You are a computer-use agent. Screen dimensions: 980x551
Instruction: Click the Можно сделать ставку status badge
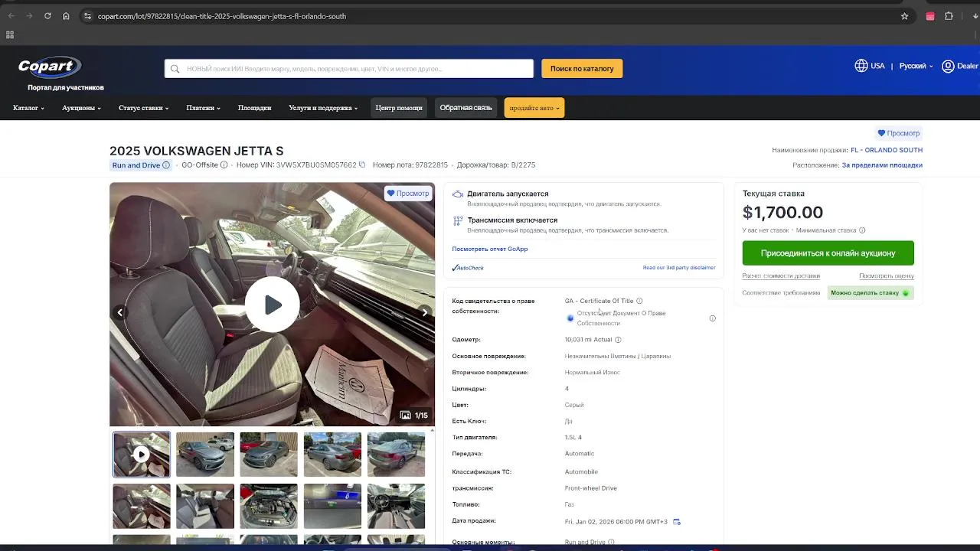click(871, 293)
